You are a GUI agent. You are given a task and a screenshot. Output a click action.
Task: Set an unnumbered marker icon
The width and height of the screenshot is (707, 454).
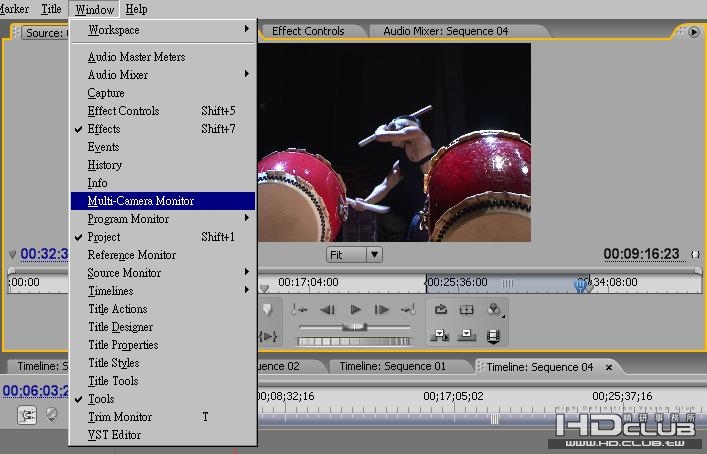click(x=267, y=310)
